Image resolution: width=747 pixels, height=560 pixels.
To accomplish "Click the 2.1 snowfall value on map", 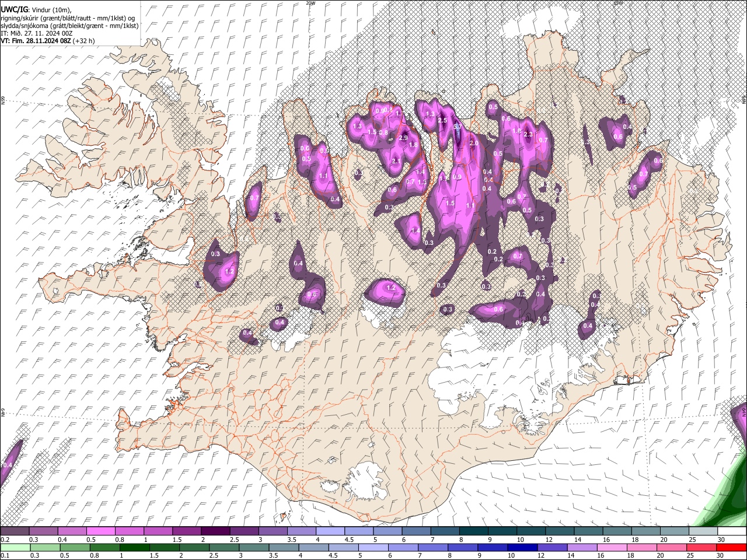I will pyautogui.click(x=396, y=161).
